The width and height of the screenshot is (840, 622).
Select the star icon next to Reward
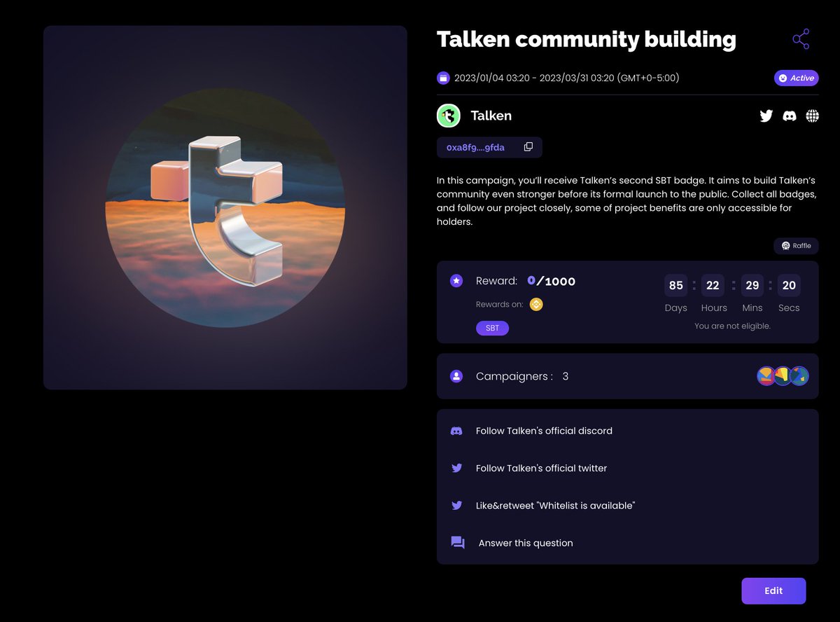(456, 280)
